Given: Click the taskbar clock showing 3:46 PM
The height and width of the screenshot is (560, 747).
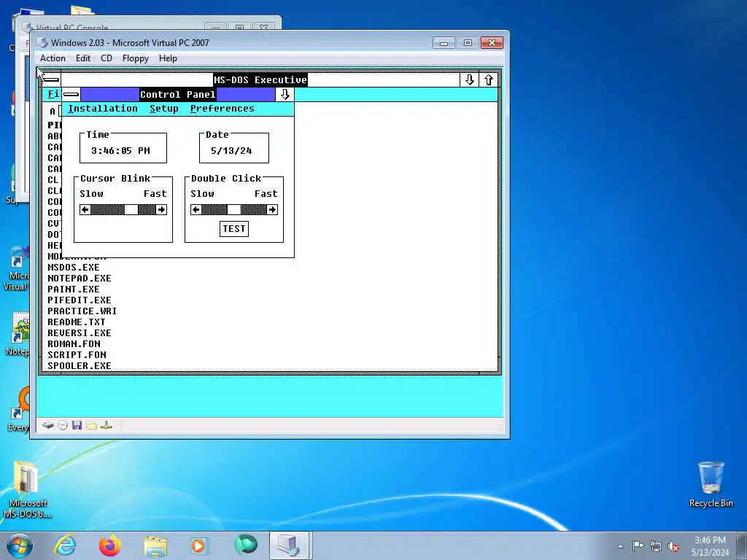Looking at the screenshot, I should point(710,546).
